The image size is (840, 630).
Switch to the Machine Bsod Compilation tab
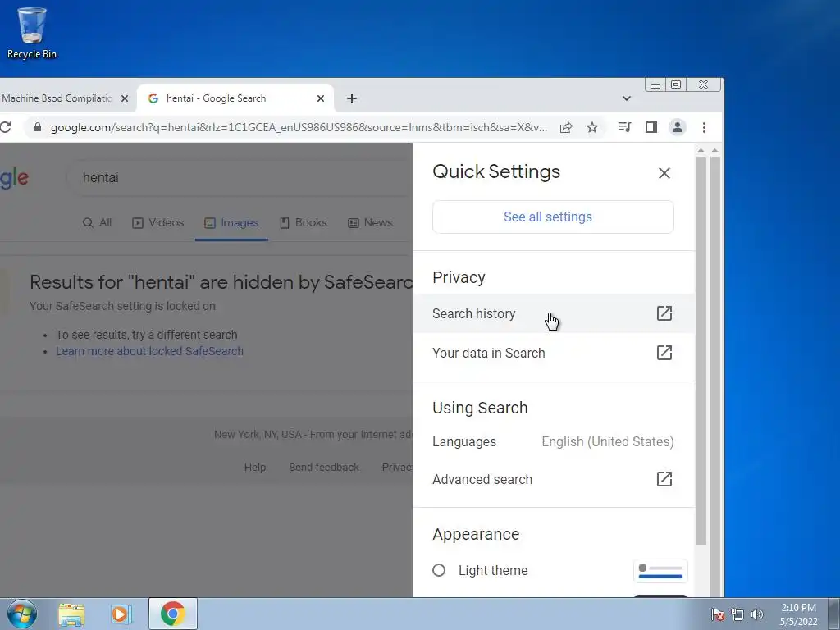pyautogui.click(x=57, y=98)
